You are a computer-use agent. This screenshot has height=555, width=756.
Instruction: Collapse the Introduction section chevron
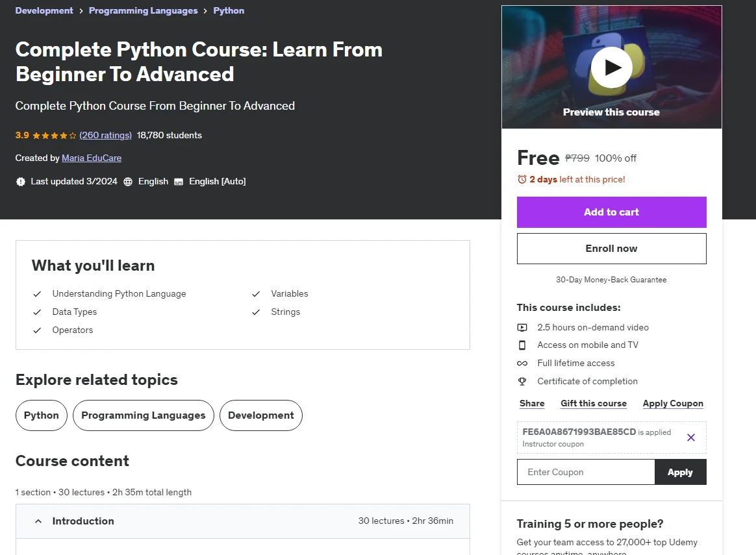(38, 521)
